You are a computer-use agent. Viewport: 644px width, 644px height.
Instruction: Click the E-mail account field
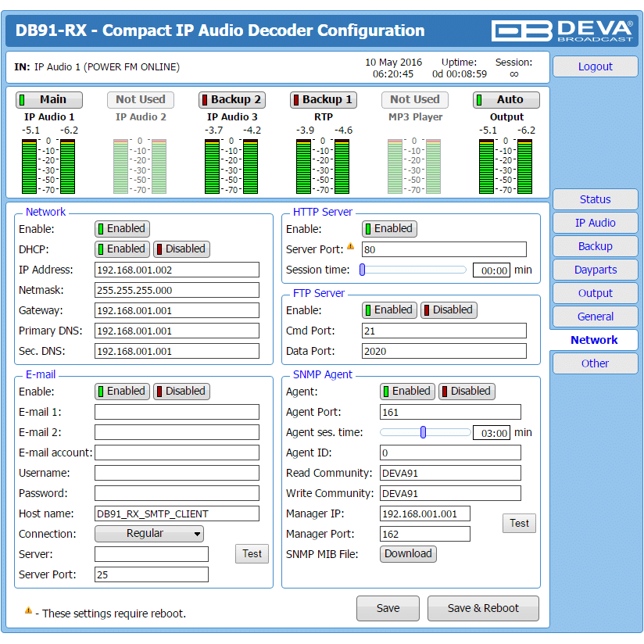point(177,453)
